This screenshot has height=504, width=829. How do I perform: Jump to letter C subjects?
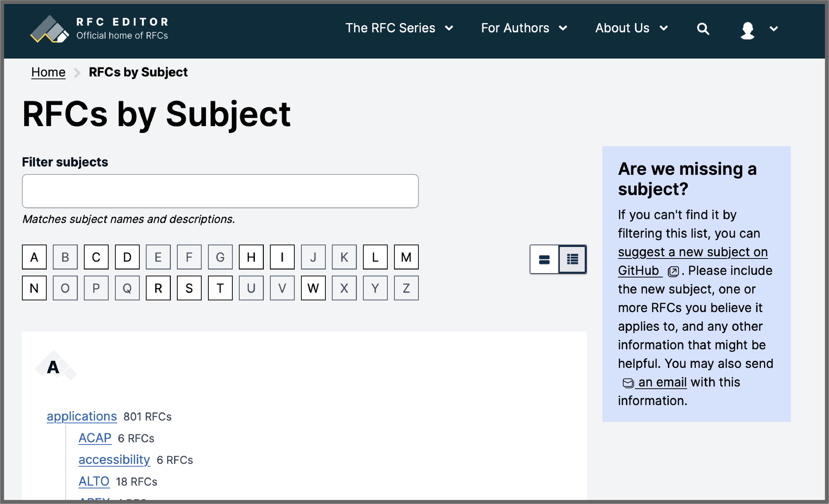pos(96,257)
